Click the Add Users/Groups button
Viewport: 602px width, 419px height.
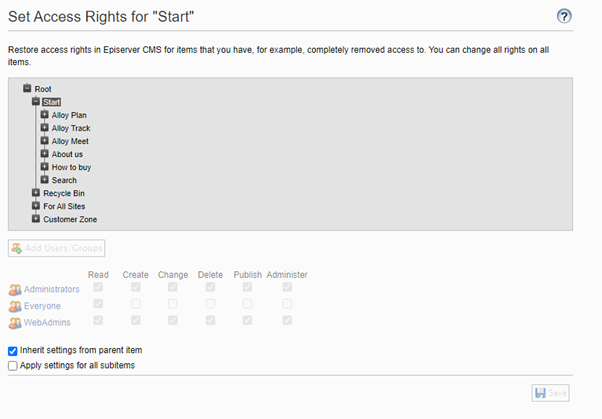(56, 247)
